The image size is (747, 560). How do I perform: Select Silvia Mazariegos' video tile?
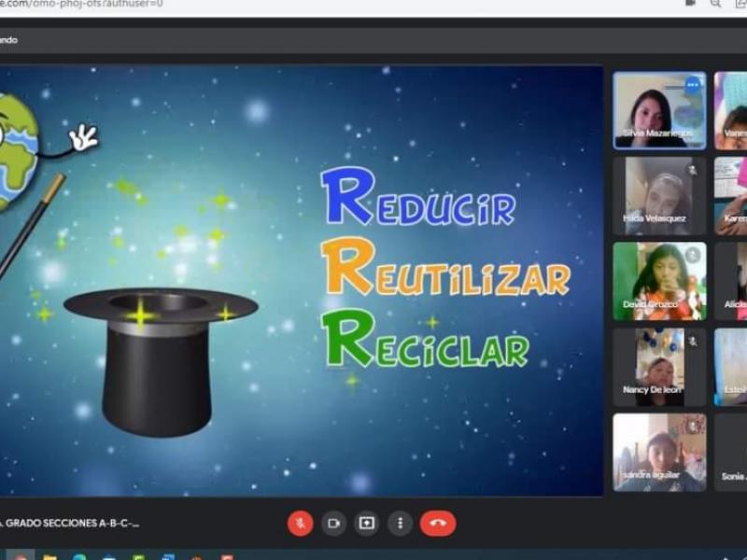coord(659,110)
